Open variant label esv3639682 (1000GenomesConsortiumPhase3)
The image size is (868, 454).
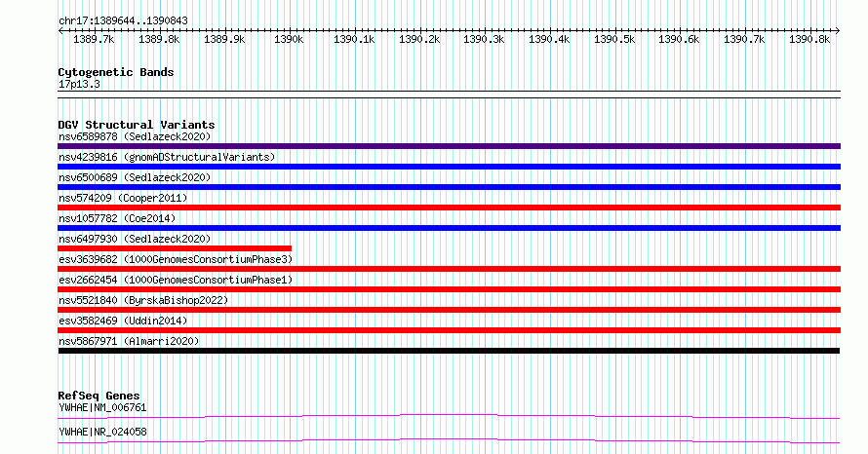point(176,259)
